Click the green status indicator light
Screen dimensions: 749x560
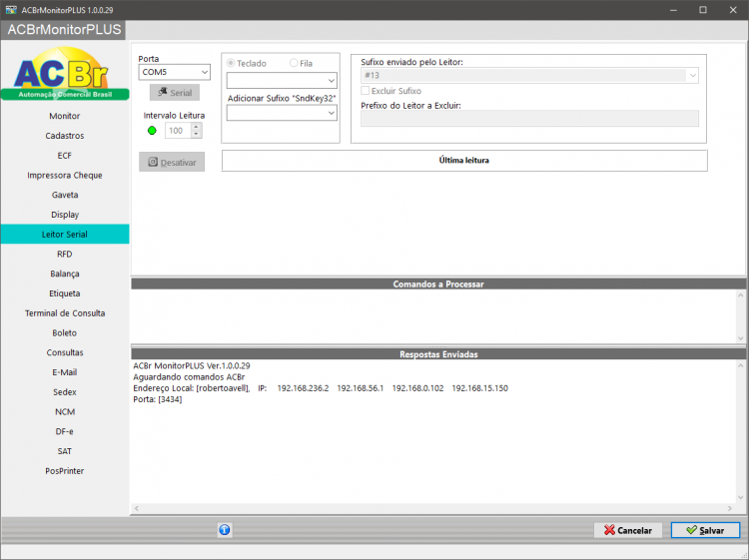(x=152, y=131)
